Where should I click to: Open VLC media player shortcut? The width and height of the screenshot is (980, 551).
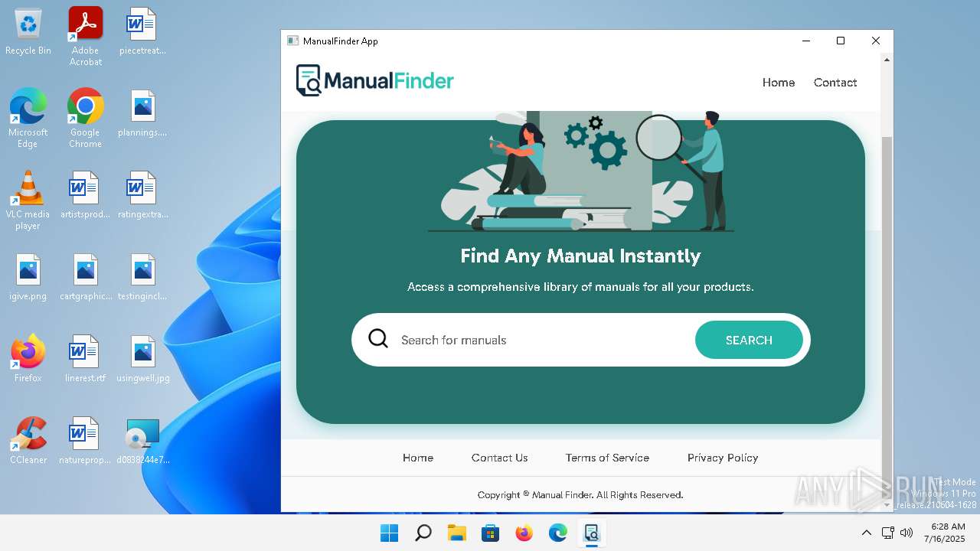28,201
